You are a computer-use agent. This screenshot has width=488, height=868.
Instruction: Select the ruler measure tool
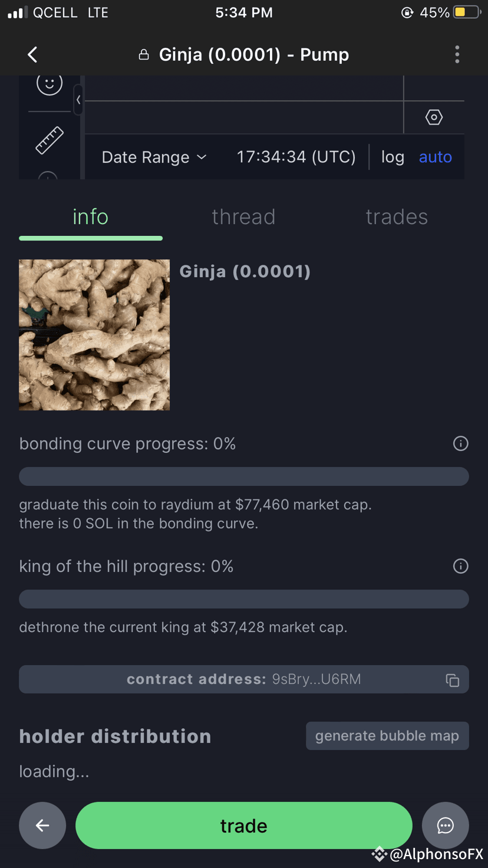[50, 140]
